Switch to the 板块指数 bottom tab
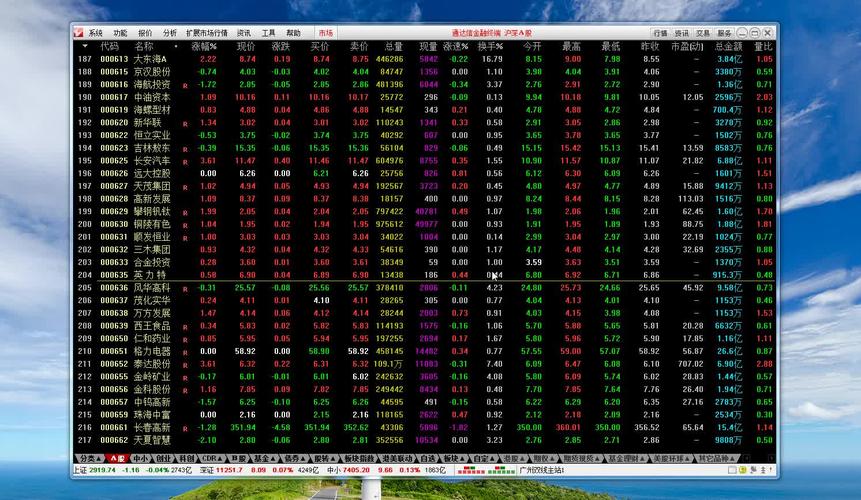 359,458
